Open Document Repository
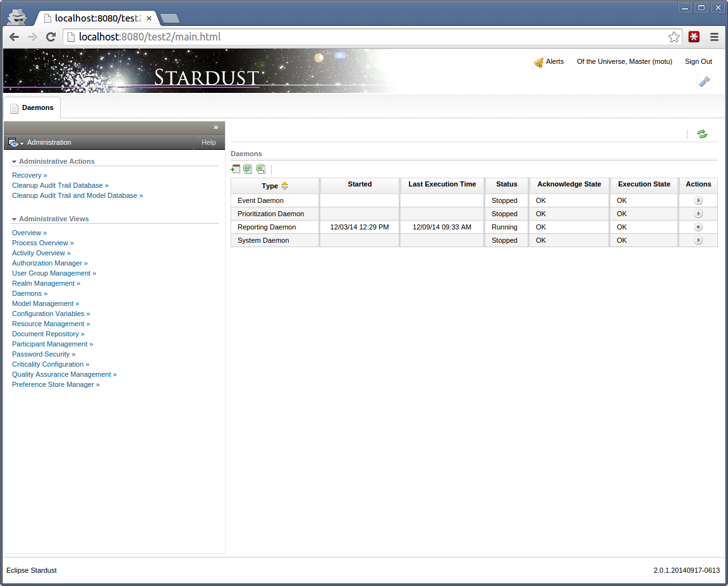728x586 pixels. point(48,334)
